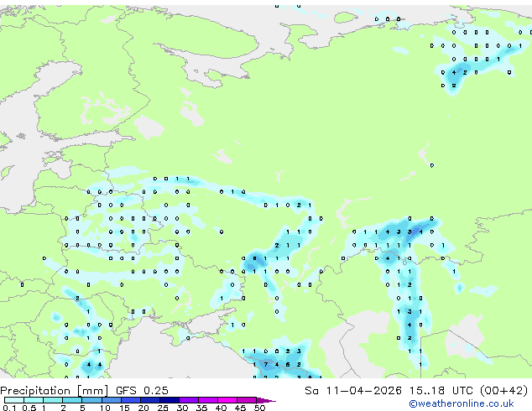The image size is (532, 411).
Task: Click the 'Precipitation [mm]' title text
Action: point(55,391)
